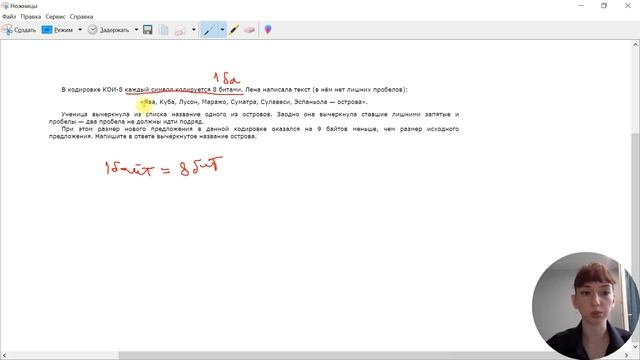Maximize the Ножницы window
The image size is (640, 360).
click(x=604, y=6)
